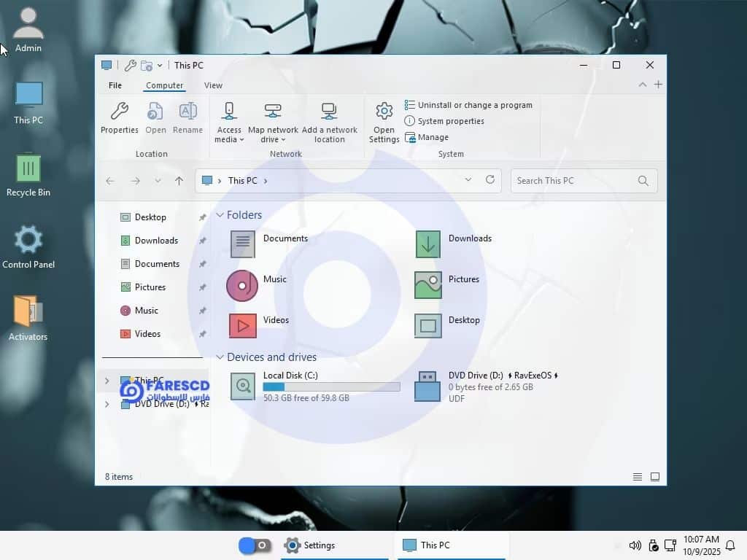Collapse the Folders section
The height and width of the screenshot is (560, 747).
(220, 215)
